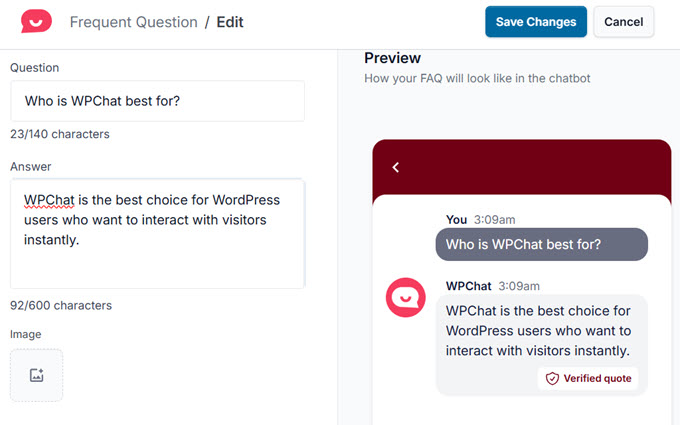Click 'How your FAQ will look' subtitle

[477, 78]
